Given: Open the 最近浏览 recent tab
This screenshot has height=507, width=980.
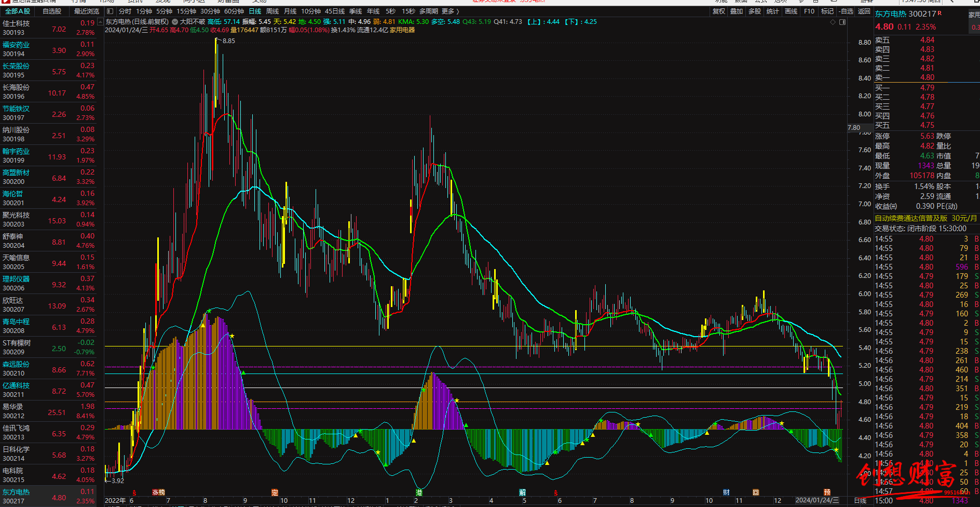Looking at the screenshot, I should pos(86,11).
